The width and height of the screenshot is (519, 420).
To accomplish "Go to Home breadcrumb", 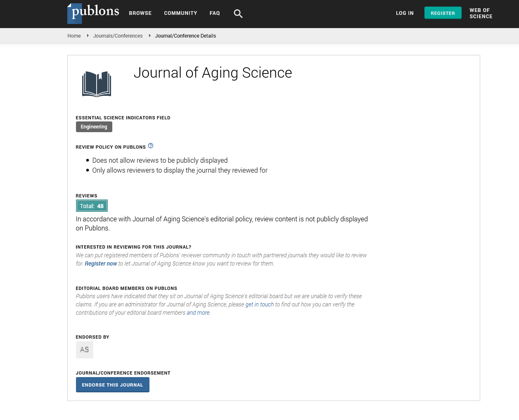I will click(74, 36).
